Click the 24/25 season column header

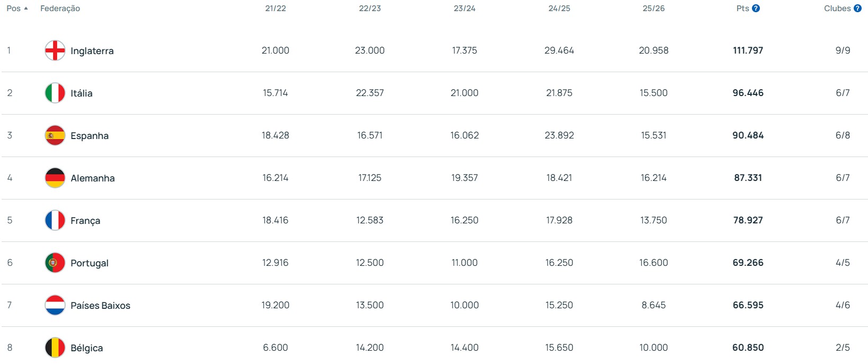point(559,8)
